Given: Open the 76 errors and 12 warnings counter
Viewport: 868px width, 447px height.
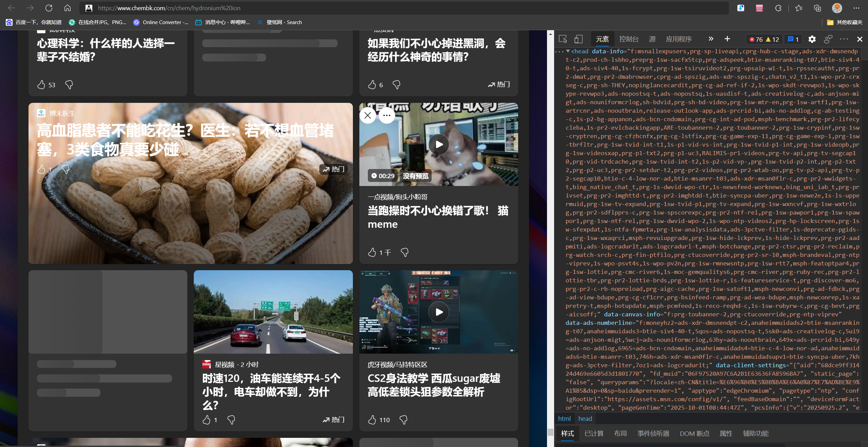Looking at the screenshot, I should [x=764, y=39].
